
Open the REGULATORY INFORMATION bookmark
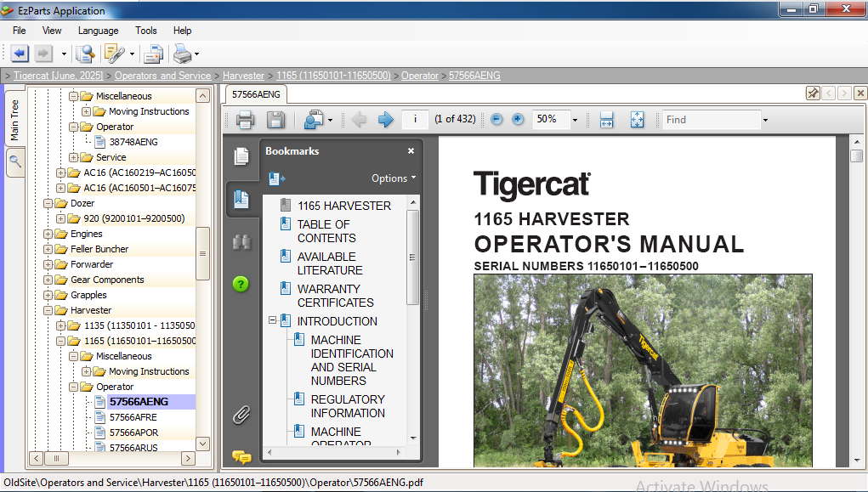tap(348, 406)
